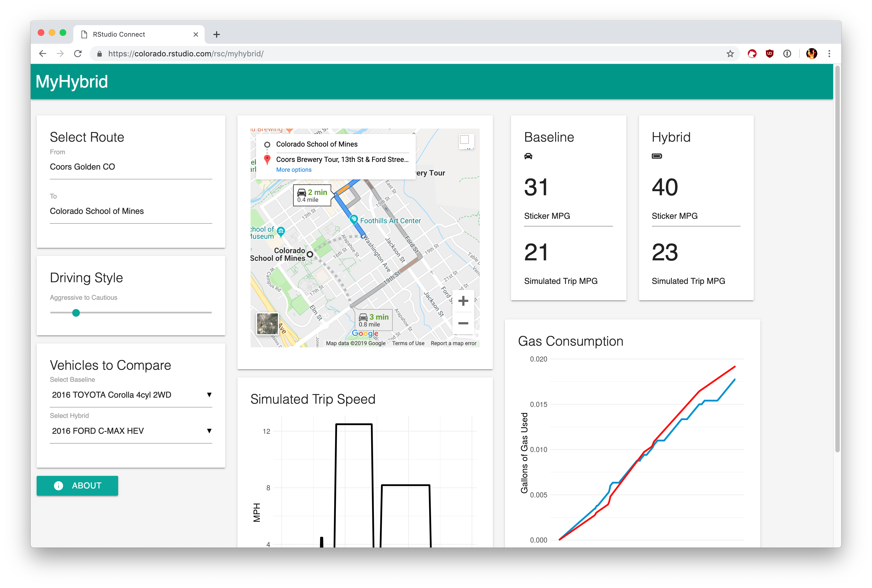Click the Baseline car icon
This screenshot has height=588, width=872.
[x=528, y=156]
